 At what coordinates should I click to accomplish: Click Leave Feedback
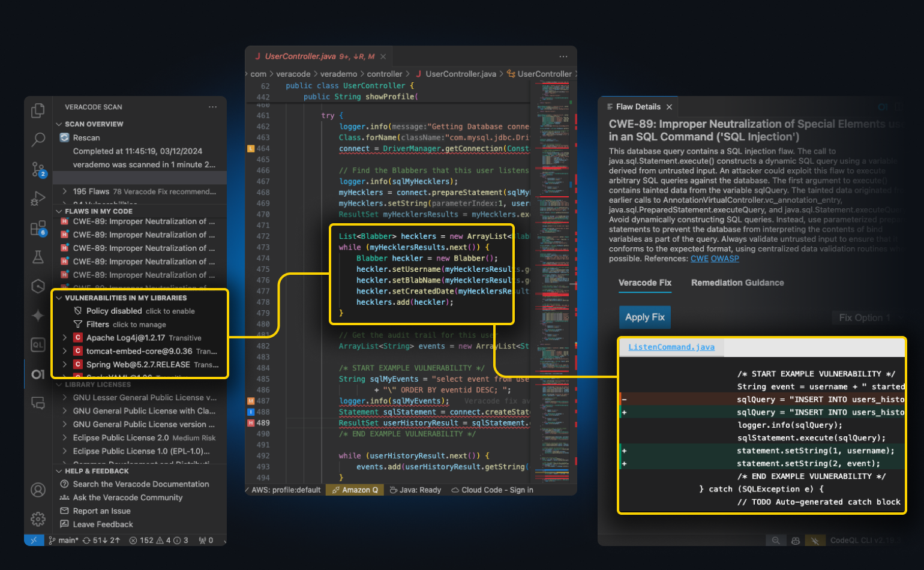tap(103, 524)
